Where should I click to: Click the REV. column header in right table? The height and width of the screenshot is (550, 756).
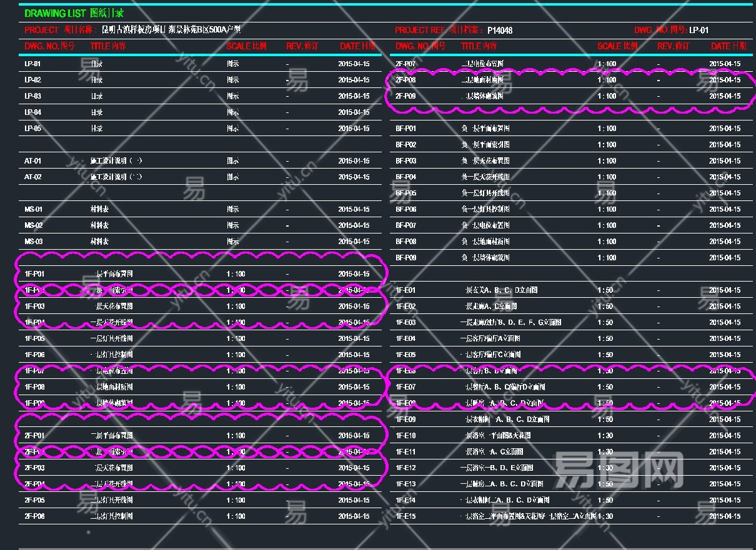tap(673, 46)
